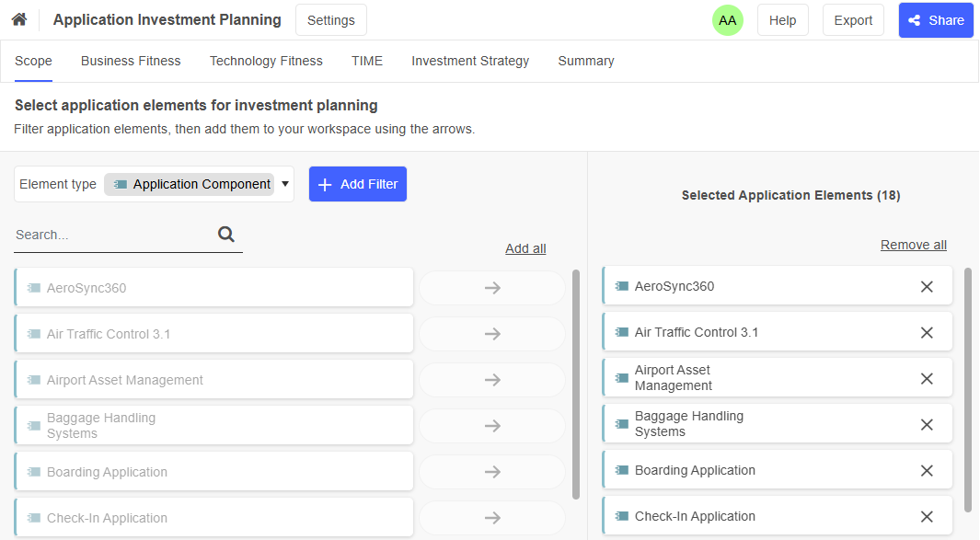Remove Boarding Application using its X icon

coord(927,469)
